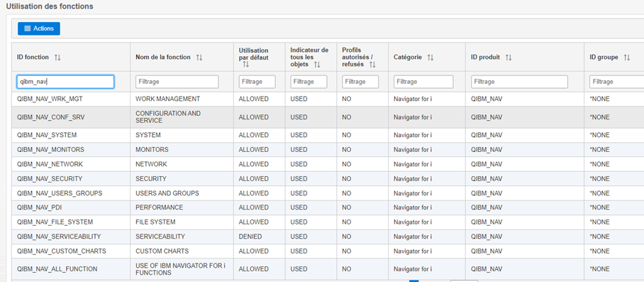Screen dimensions: 644x282
Task: Select the QIBM_NAV_SECURITY row
Action: coord(328,179)
